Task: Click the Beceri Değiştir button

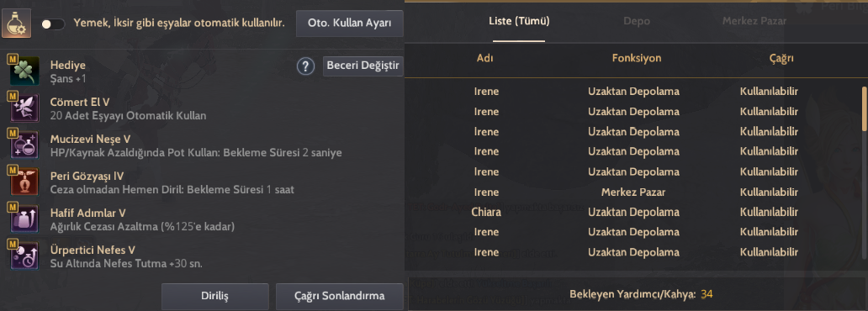Action: coord(363,66)
